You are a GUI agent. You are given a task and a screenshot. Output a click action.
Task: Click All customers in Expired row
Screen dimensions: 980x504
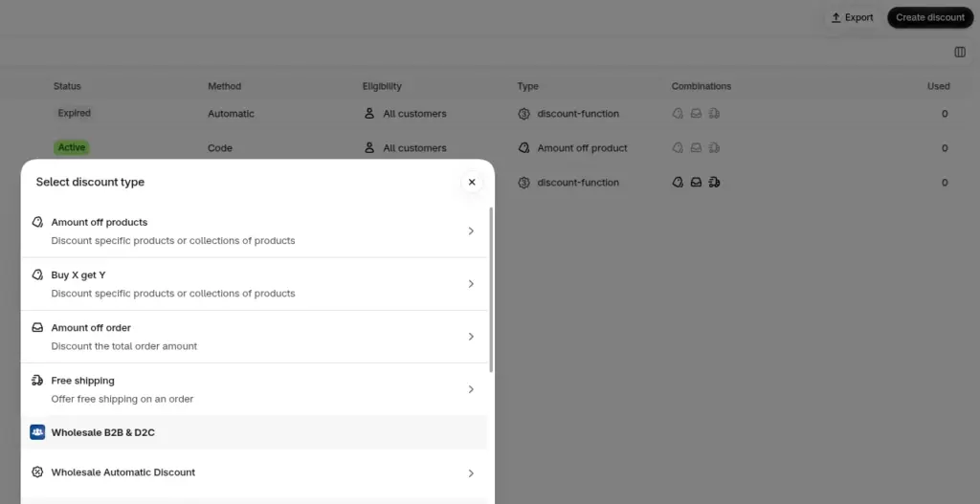click(414, 114)
